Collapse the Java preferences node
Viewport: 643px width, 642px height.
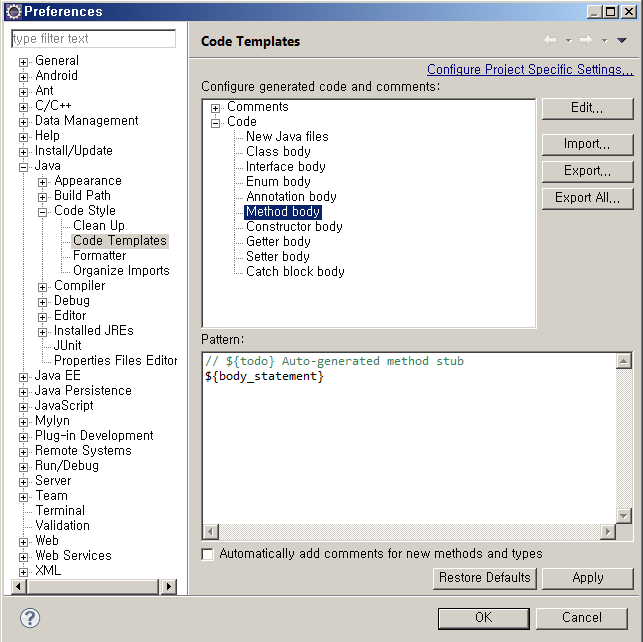[23, 167]
